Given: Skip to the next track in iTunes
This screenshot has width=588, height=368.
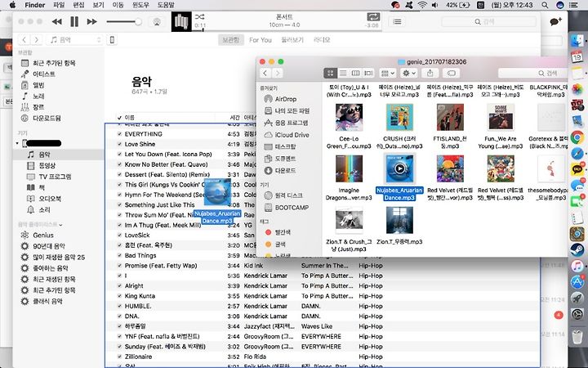Looking at the screenshot, I should pos(91,22).
